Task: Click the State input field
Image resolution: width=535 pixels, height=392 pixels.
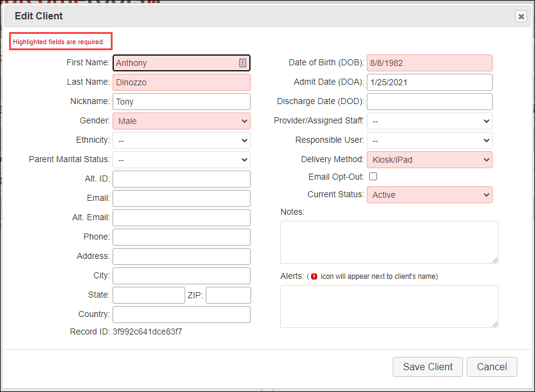Action: click(149, 295)
